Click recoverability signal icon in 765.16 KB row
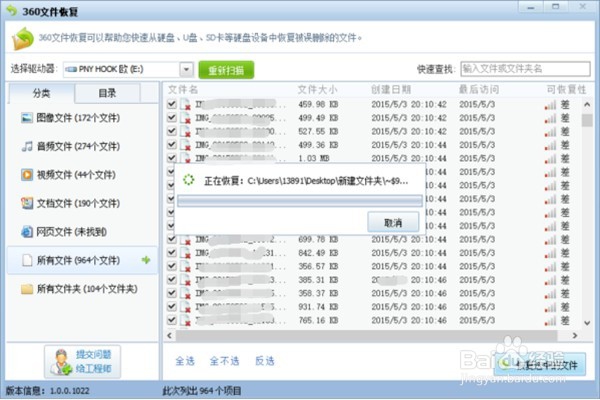The width and height of the screenshot is (600, 400). click(x=550, y=320)
